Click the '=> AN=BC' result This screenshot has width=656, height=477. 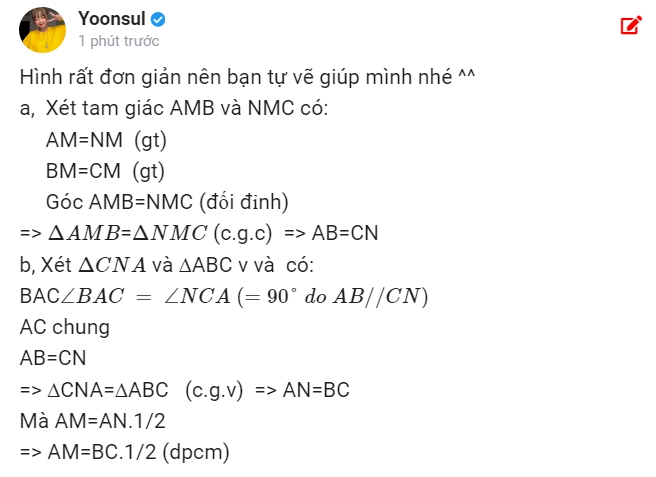tap(302, 390)
